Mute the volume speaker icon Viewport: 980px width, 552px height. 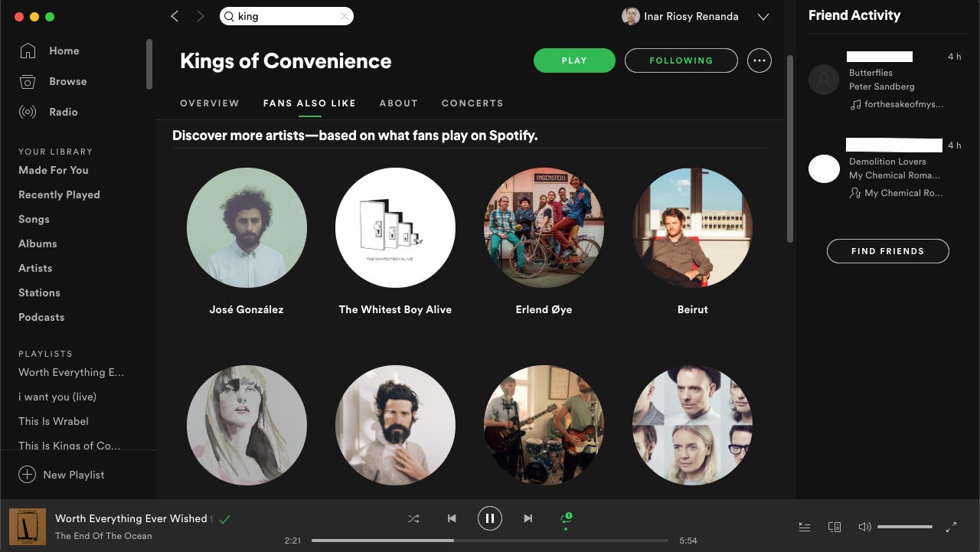(864, 527)
